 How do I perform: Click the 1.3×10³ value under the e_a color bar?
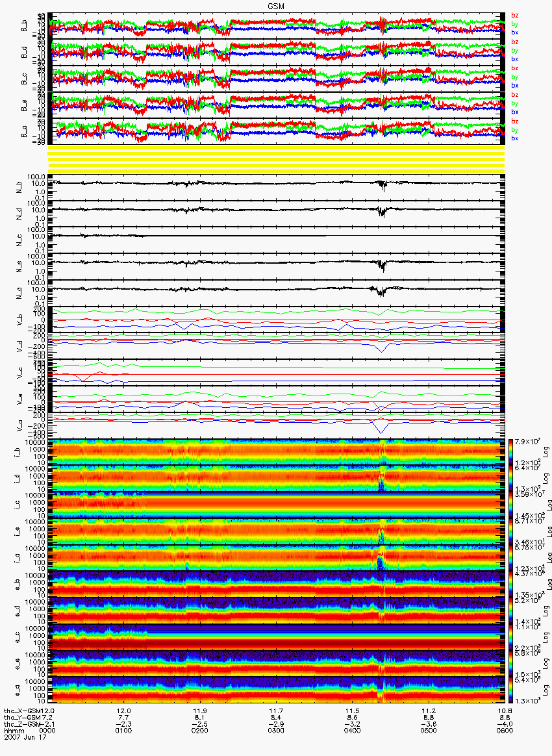[x=527, y=701]
